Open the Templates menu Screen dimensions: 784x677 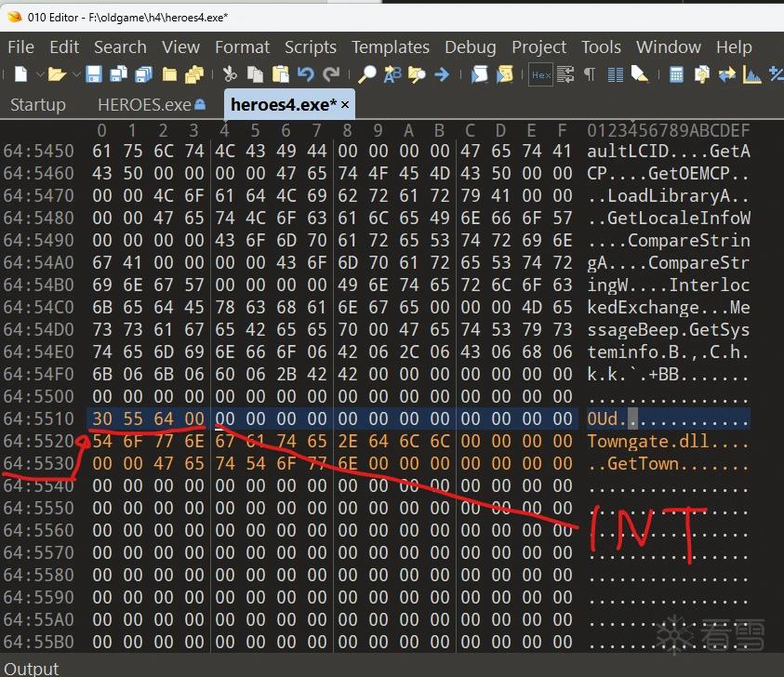click(390, 47)
